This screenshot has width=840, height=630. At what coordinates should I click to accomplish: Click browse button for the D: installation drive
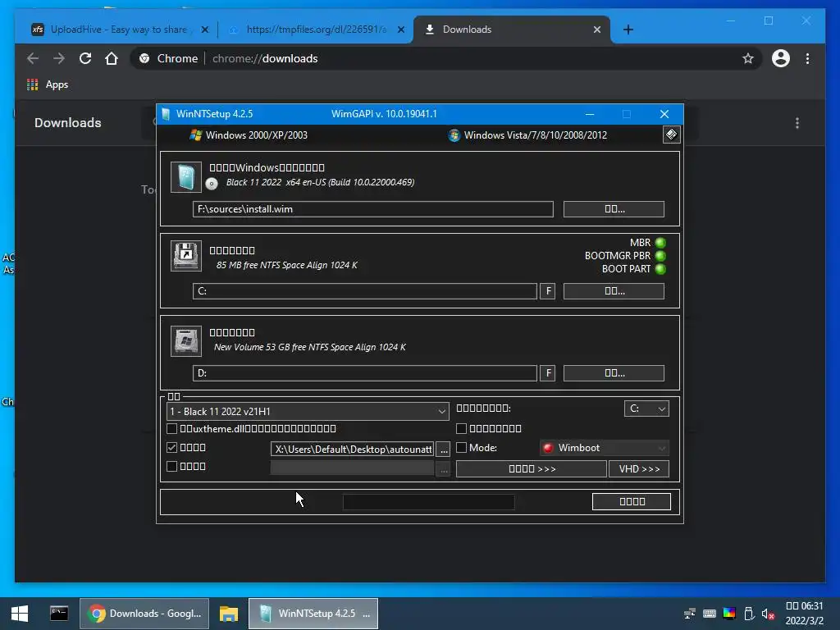(x=614, y=373)
